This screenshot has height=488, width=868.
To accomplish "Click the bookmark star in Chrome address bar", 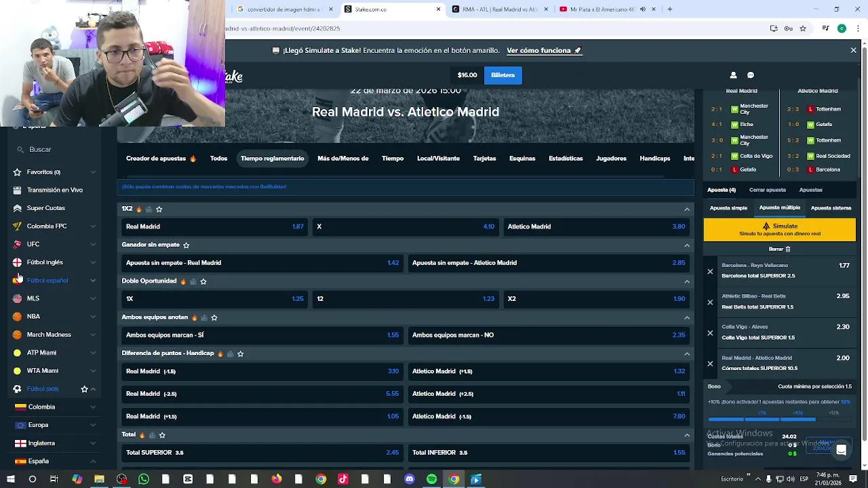I will pos(803,28).
